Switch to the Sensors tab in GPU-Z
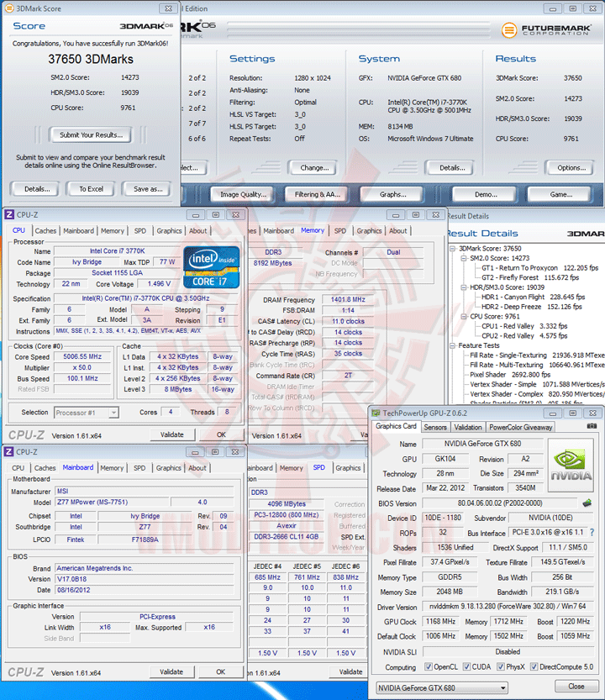This screenshot has width=605, height=700. tap(435, 427)
